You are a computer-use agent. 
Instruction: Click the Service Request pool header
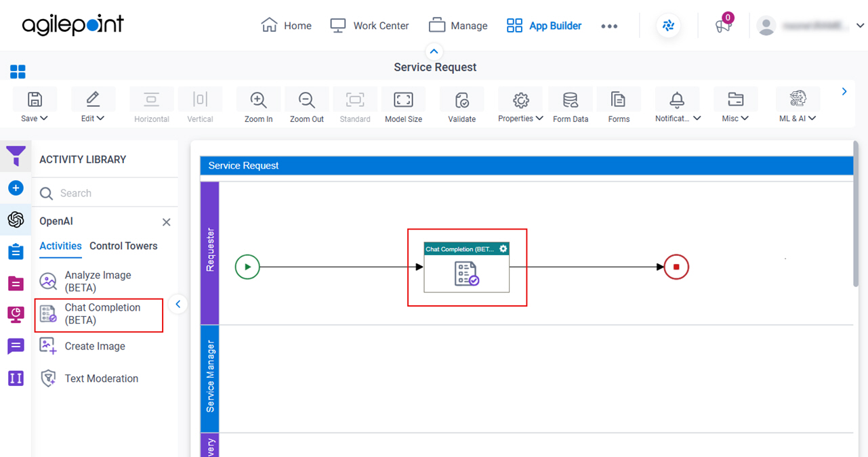(x=526, y=165)
